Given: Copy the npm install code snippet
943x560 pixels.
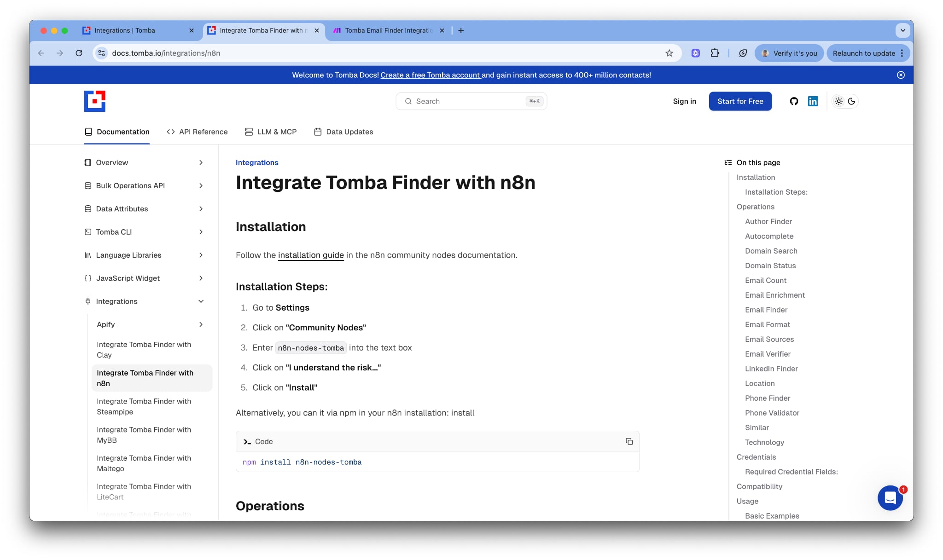Looking at the screenshot, I should tap(629, 442).
